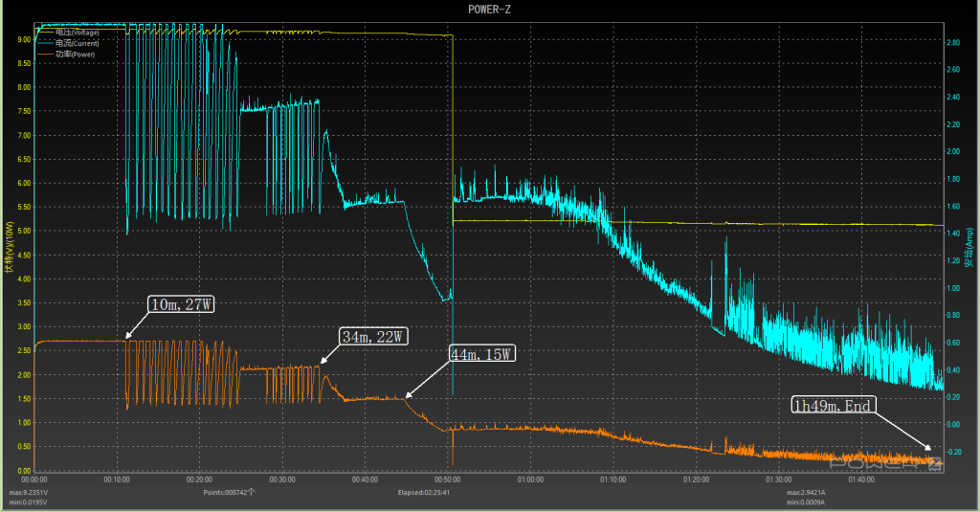Click the right axis title 安培(Amp)
980x512 pixels.
(970, 248)
